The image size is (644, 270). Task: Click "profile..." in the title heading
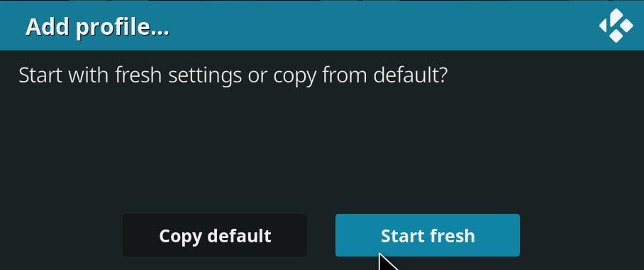tap(122, 28)
